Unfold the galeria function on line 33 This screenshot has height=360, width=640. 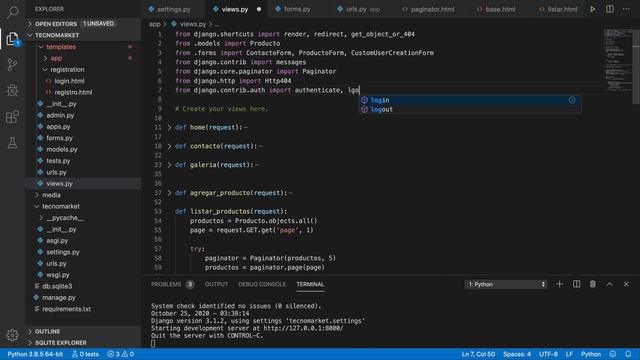pyautogui.click(x=169, y=165)
